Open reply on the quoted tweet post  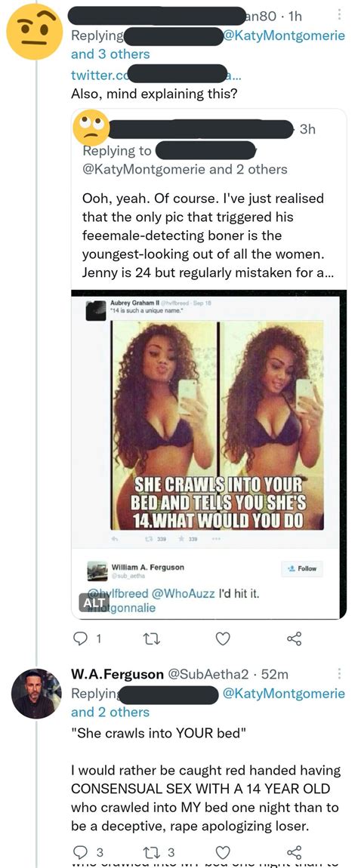click(84, 639)
